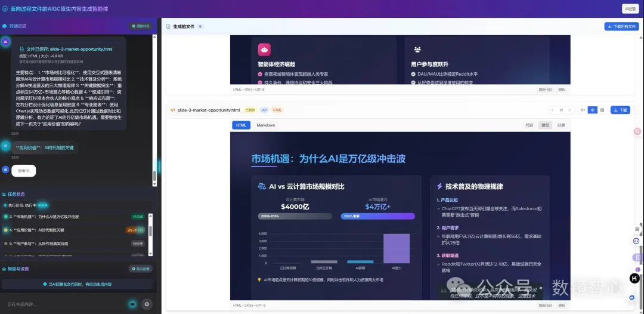Click 清除对话 to clear the chat history
The width and height of the screenshot is (644, 314).
tap(141, 26)
